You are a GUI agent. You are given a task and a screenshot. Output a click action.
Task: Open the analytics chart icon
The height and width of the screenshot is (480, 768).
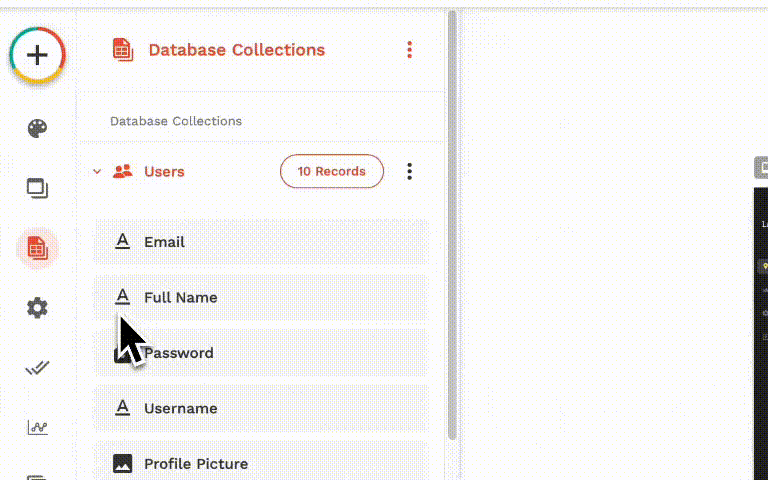(37, 427)
